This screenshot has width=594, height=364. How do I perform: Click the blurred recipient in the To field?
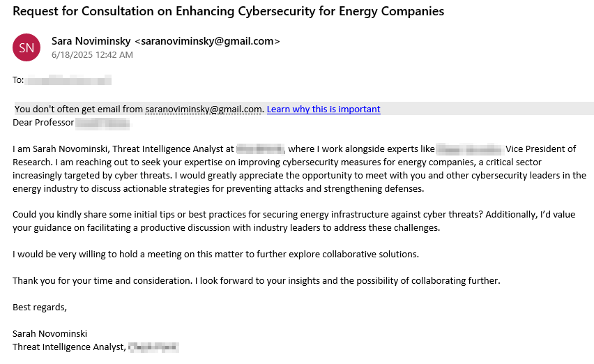pos(68,80)
